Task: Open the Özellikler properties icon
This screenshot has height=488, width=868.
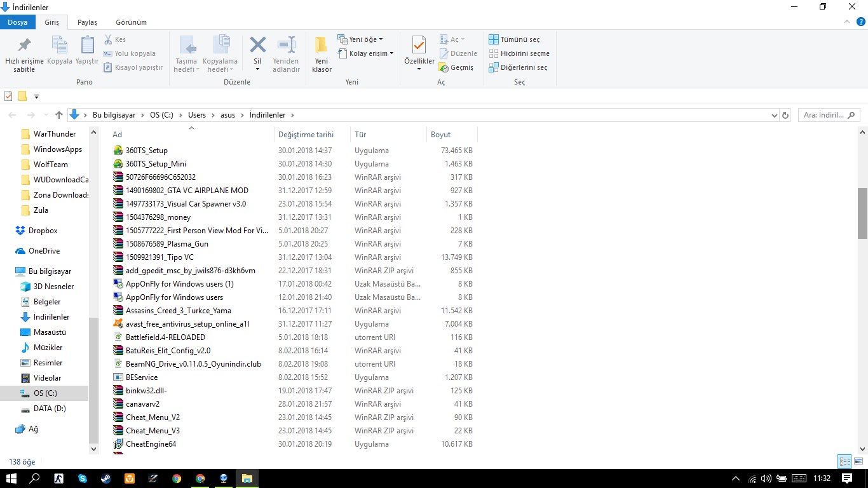Action: [419, 46]
